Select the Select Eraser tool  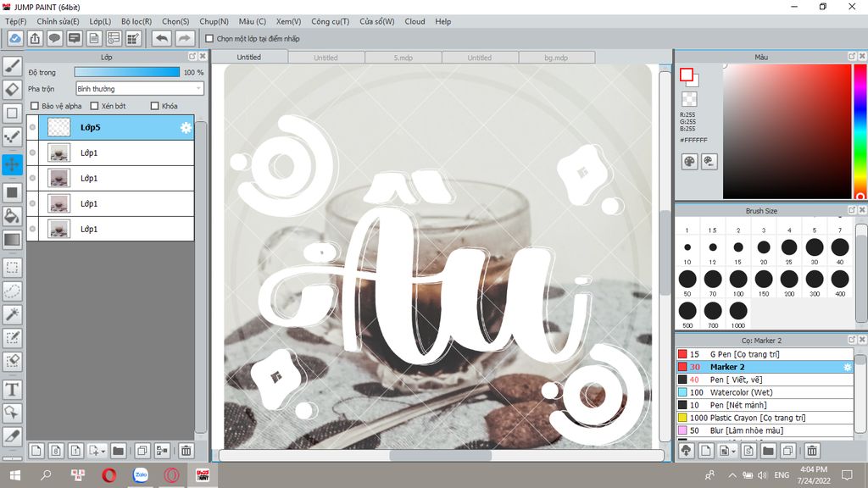(x=12, y=361)
